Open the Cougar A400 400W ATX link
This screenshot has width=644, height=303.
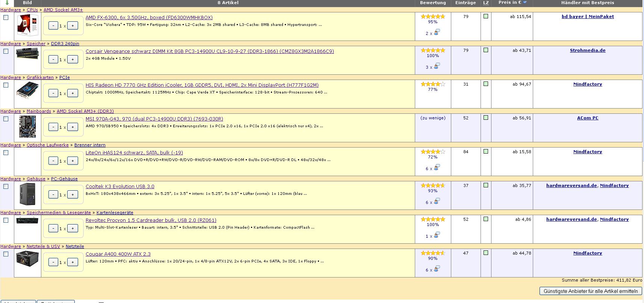118,254
